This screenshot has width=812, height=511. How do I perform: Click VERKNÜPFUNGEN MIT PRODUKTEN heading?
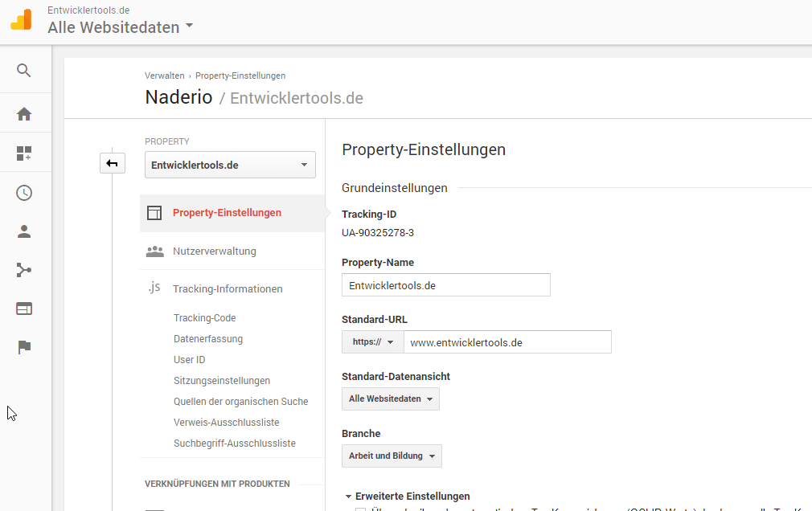(218, 484)
